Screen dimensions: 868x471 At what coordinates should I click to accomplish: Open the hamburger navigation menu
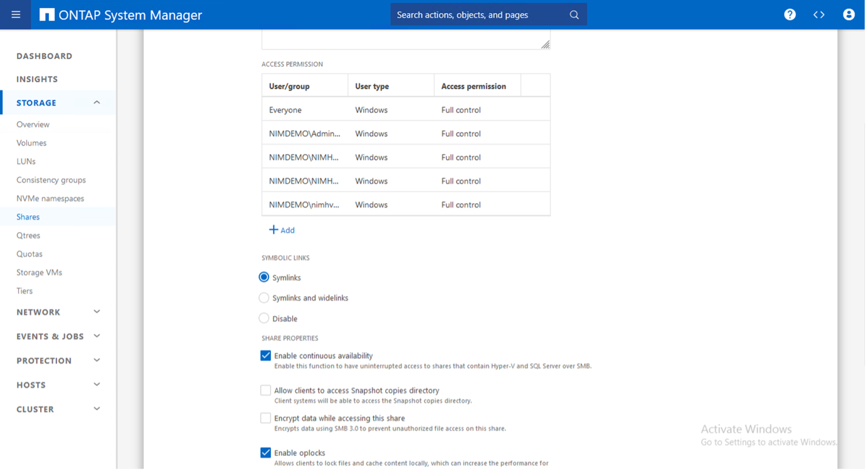click(x=16, y=14)
